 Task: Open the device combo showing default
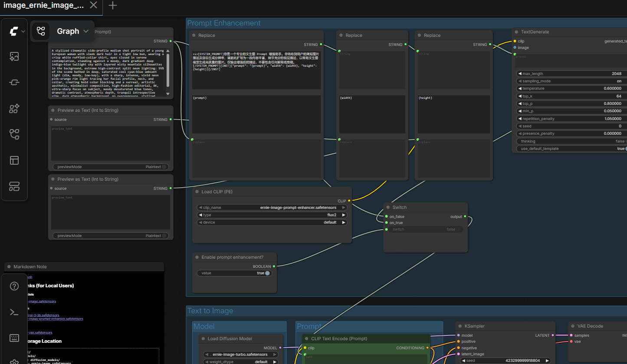(272, 222)
